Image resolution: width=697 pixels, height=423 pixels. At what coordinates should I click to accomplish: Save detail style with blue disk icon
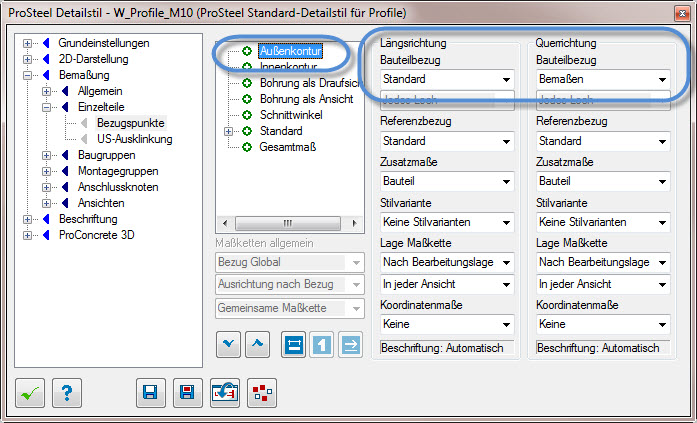(x=151, y=393)
